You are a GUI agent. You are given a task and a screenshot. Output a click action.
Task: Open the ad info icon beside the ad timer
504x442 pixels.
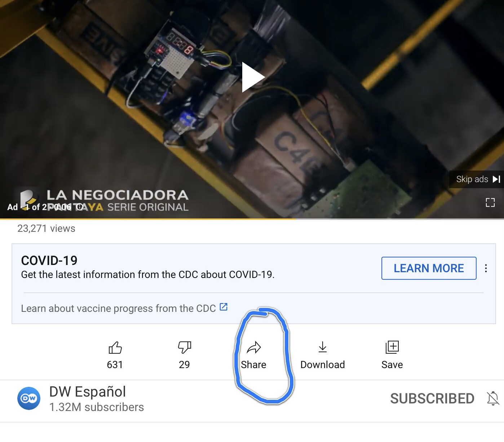(x=80, y=207)
